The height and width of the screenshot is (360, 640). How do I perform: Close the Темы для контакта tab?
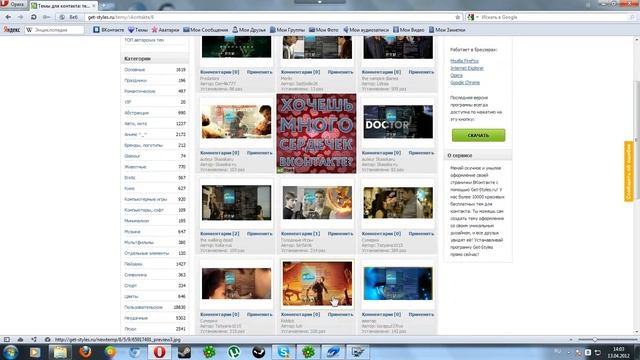(94, 6)
